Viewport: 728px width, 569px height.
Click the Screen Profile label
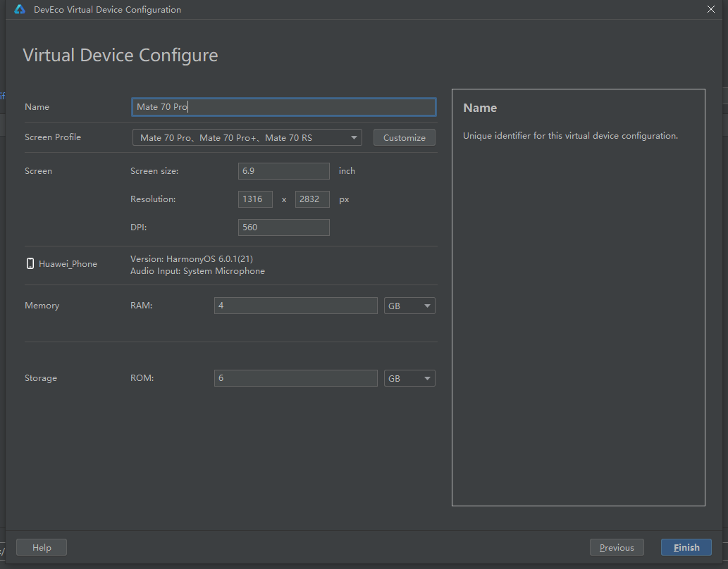[52, 137]
